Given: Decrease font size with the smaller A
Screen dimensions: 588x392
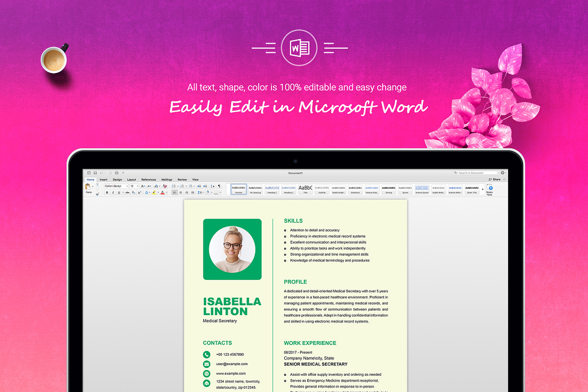Looking at the screenshot, I should (149, 186).
